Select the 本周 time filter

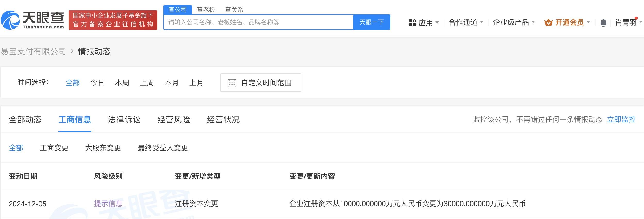pyautogui.click(x=122, y=83)
